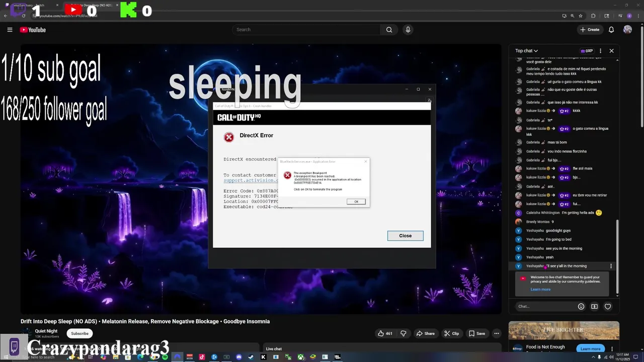
Task: Like the video with thumbs up
Action: click(385, 333)
